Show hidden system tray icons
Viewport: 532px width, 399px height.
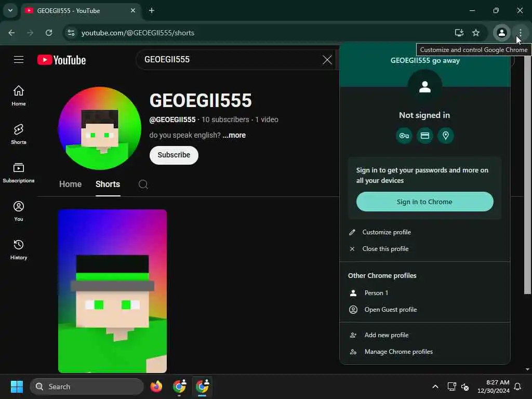tap(435, 387)
